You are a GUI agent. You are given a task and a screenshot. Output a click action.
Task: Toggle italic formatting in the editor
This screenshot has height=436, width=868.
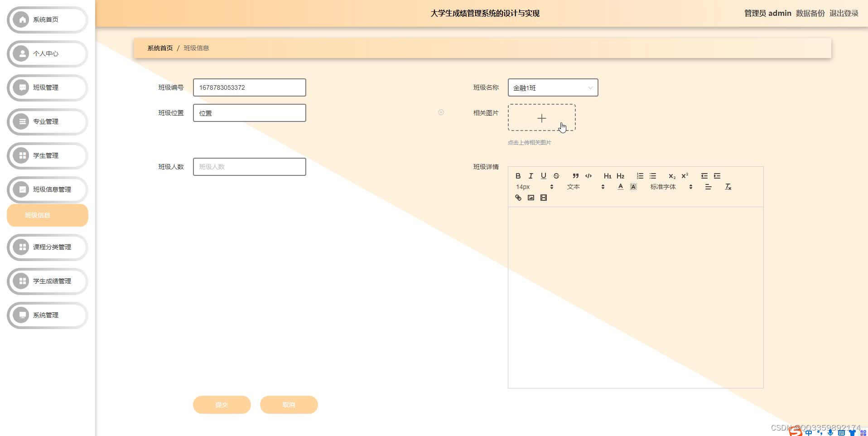(x=530, y=176)
